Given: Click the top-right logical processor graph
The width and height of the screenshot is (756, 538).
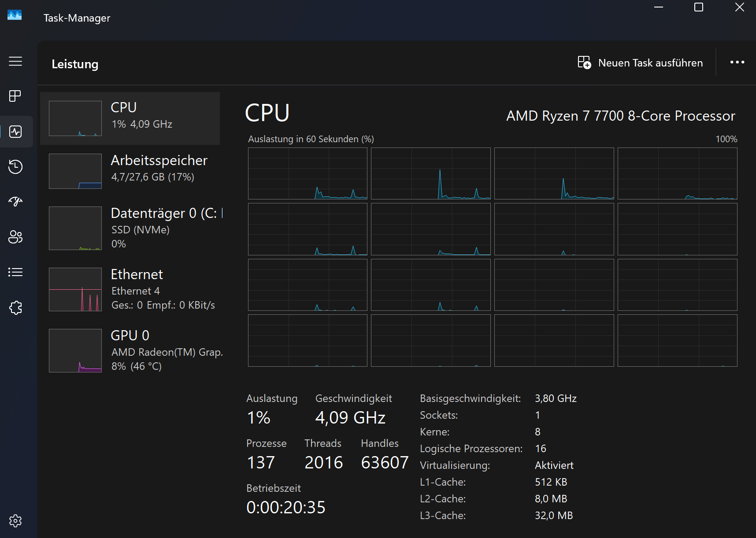Looking at the screenshot, I should tap(678, 173).
